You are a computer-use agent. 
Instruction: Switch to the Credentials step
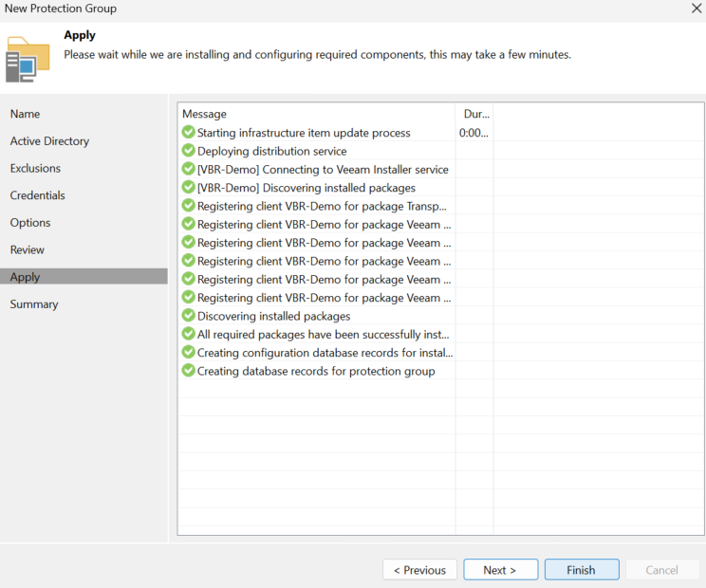(x=37, y=195)
